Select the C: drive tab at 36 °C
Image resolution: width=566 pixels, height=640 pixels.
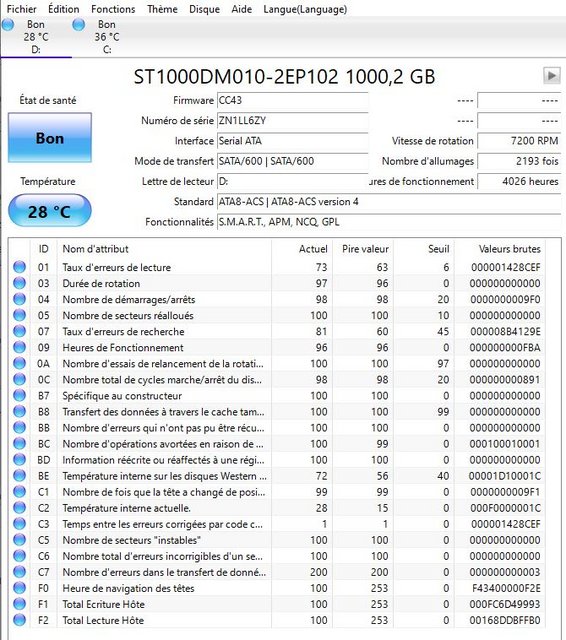point(107,37)
